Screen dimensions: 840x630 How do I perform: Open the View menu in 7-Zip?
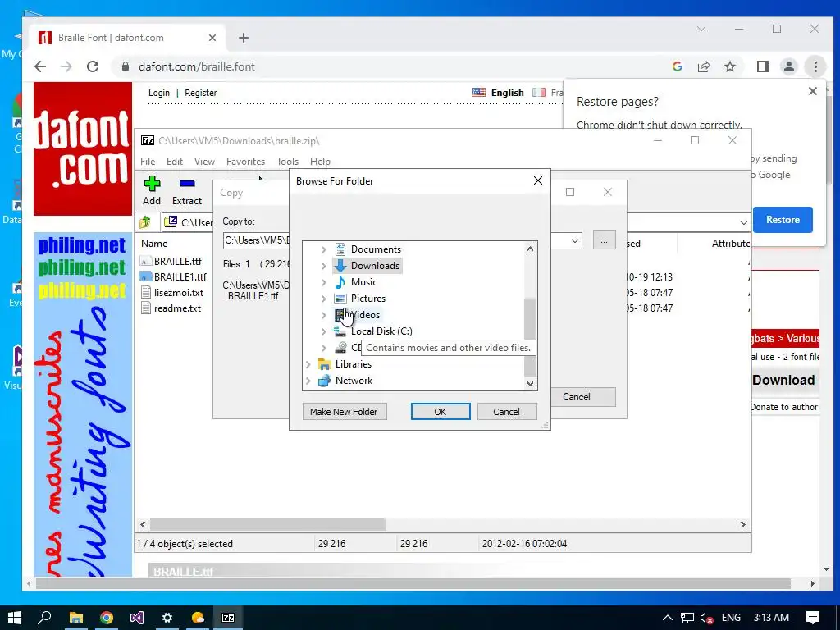coord(204,162)
